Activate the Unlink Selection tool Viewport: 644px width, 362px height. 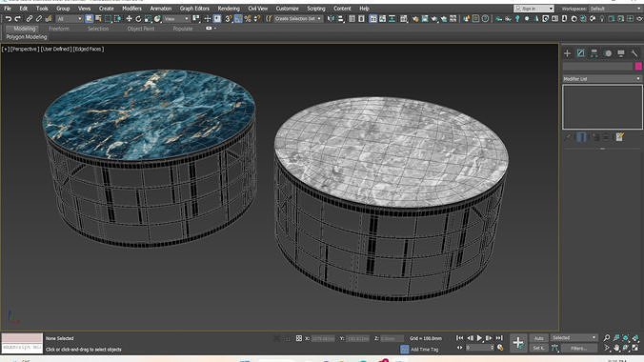click(39, 19)
